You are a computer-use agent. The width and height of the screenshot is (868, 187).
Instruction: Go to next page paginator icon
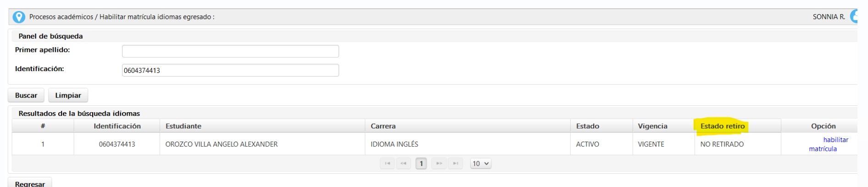tap(439, 164)
